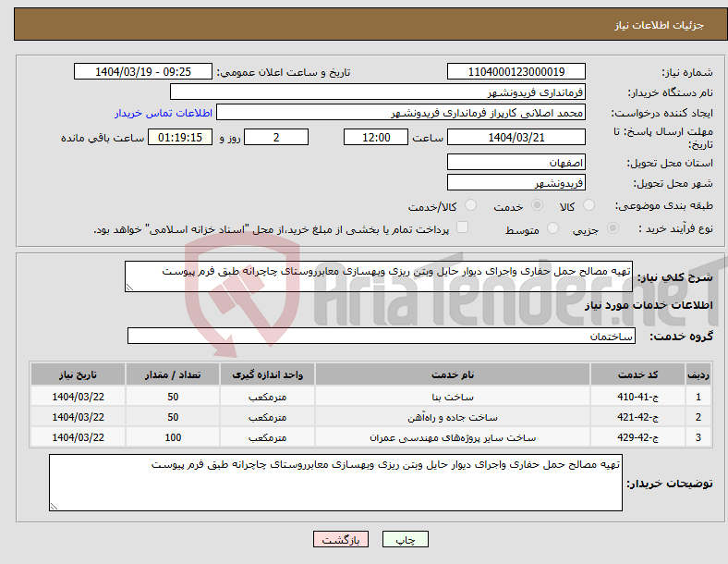This screenshot has width=728, height=564.
Task: Click the remaining time field 01:19:15
Action: point(180,137)
